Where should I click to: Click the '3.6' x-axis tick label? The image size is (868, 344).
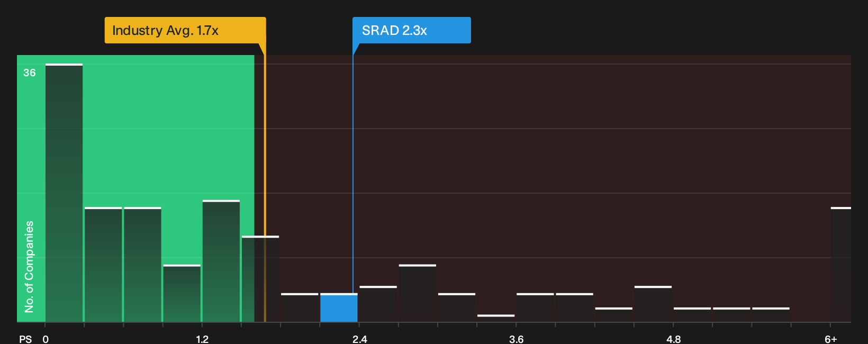point(517,339)
